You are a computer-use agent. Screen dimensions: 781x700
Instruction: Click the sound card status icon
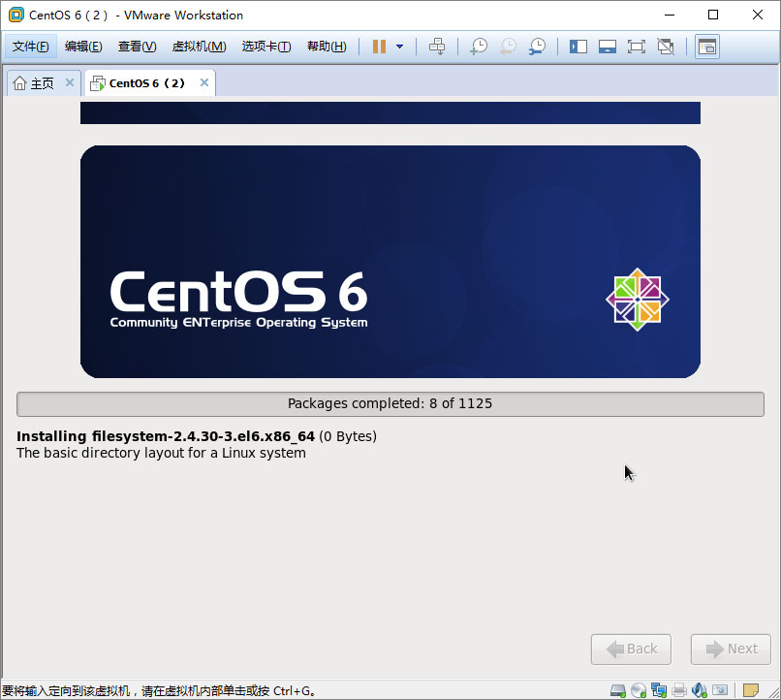[700, 690]
